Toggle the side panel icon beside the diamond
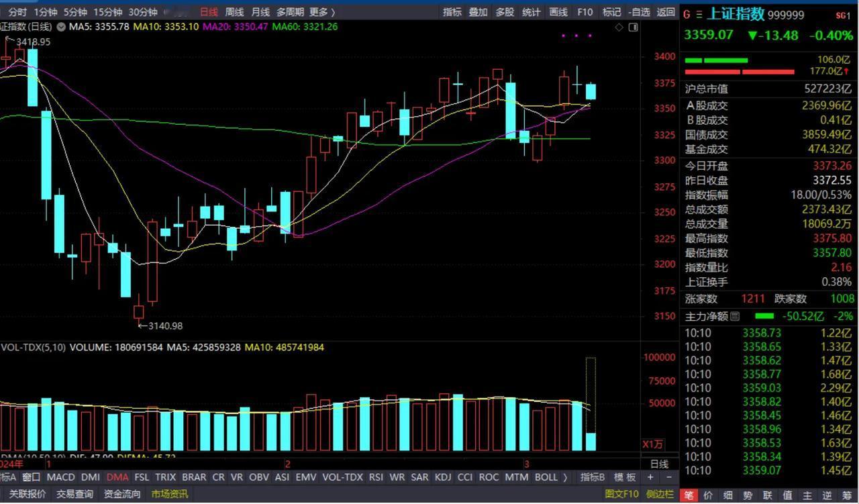This screenshot has height=504, width=859. tap(633, 27)
